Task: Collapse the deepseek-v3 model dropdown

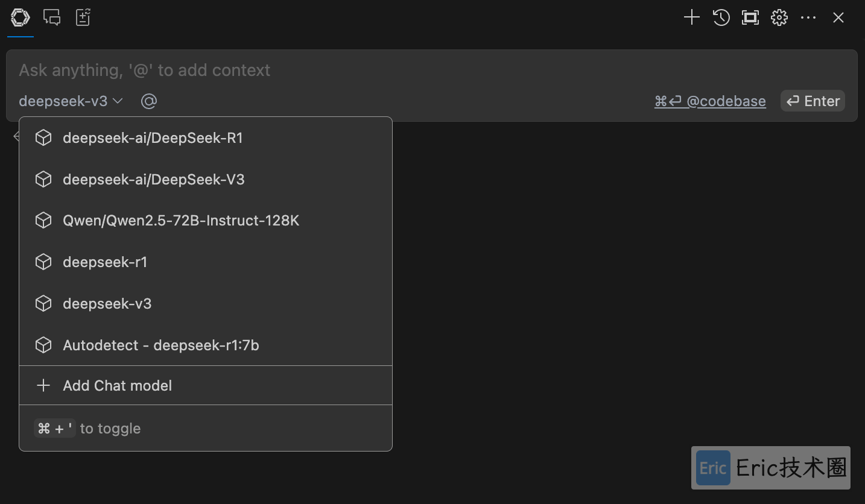Action: [x=71, y=101]
